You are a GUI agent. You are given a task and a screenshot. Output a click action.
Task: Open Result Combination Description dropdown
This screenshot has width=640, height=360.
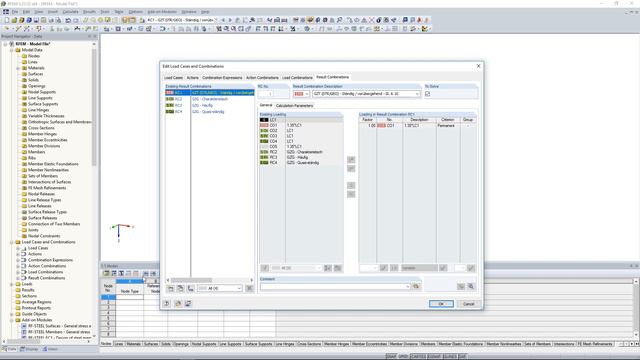tap(417, 94)
